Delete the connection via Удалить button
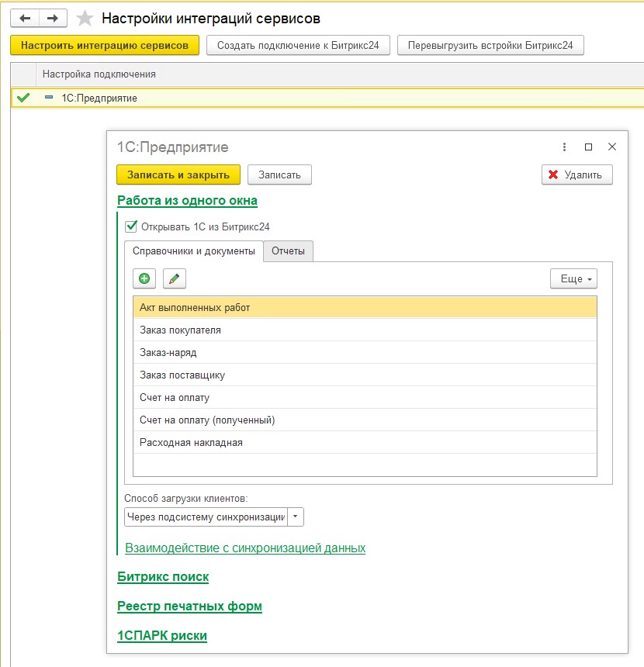This screenshot has height=667, width=644. [x=577, y=175]
